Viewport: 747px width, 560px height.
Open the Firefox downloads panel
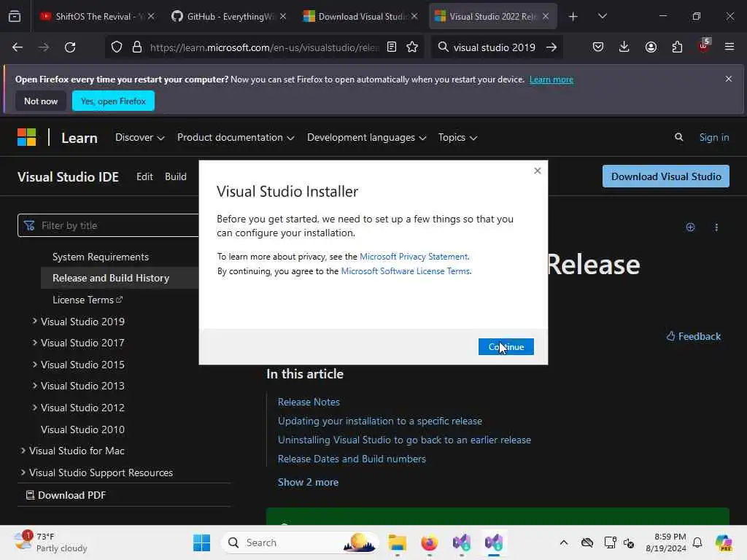pyautogui.click(x=624, y=47)
